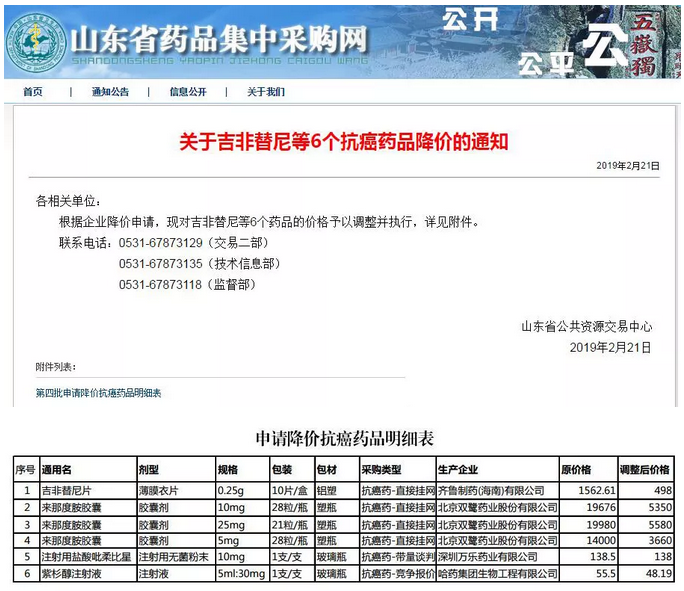Select original price 138.5

point(588,557)
